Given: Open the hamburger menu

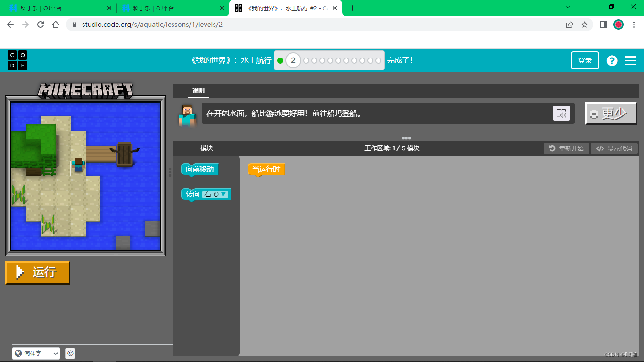Looking at the screenshot, I should pos(630,60).
